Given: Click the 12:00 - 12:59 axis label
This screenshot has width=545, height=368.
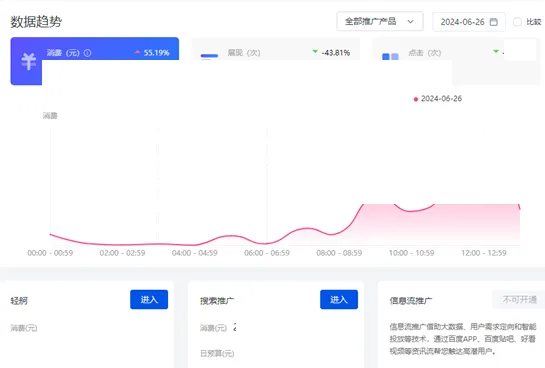Looking at the screenshot, I should (484, 253).
